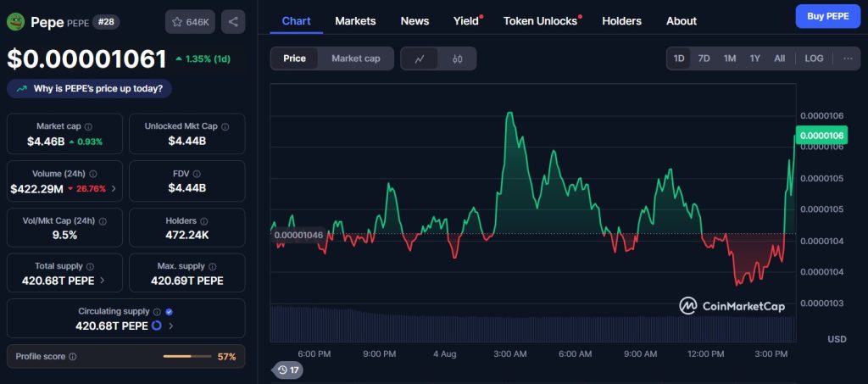Expand the Total supply chevron

click(103, 280)
